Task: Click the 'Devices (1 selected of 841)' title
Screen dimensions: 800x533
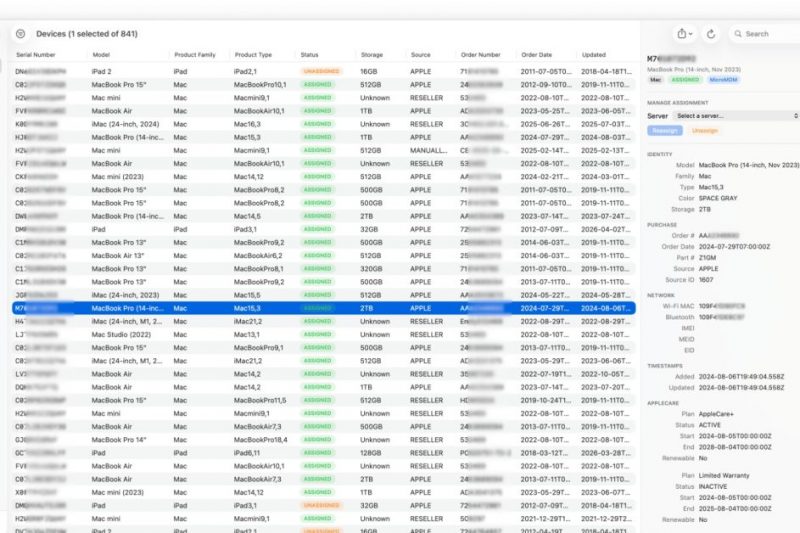Action: click(x=87, y=34)
